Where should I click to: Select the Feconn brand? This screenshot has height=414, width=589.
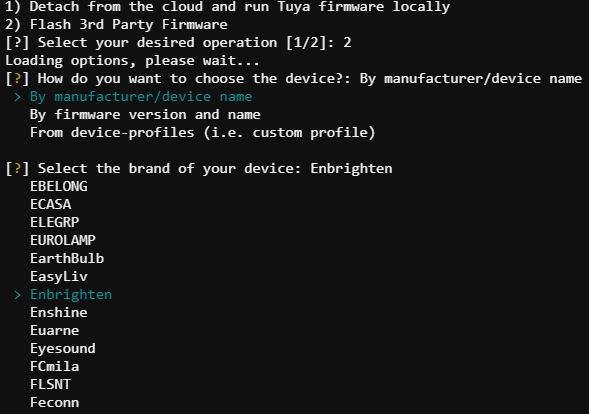(x=54, y=403)
